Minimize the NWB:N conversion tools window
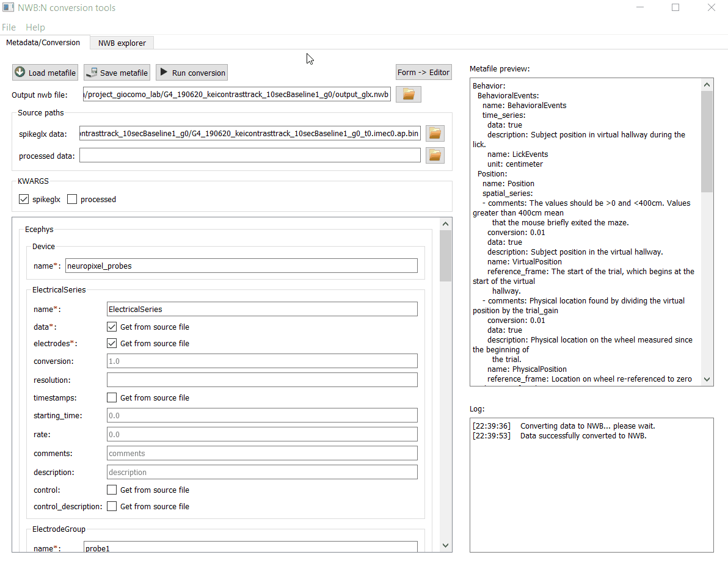The image size is (728, 566). (640, 7)
